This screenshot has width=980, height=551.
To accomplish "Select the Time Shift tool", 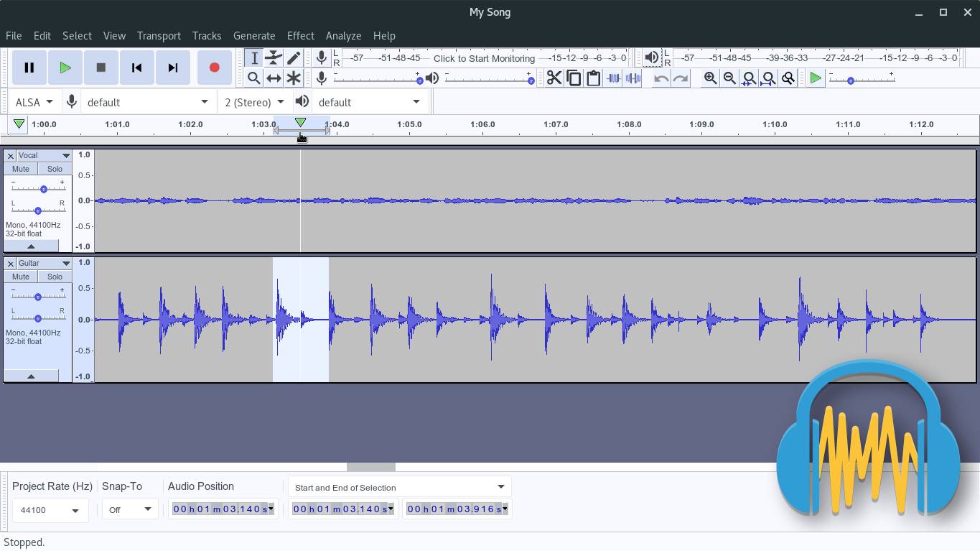I will [x=274, y=78].
